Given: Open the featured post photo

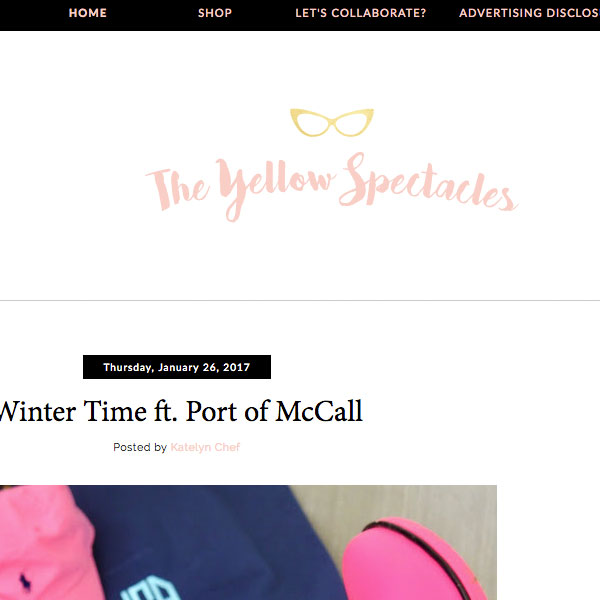Looking at the screenshot, I should pyautogui.click(x=248, y=543).
